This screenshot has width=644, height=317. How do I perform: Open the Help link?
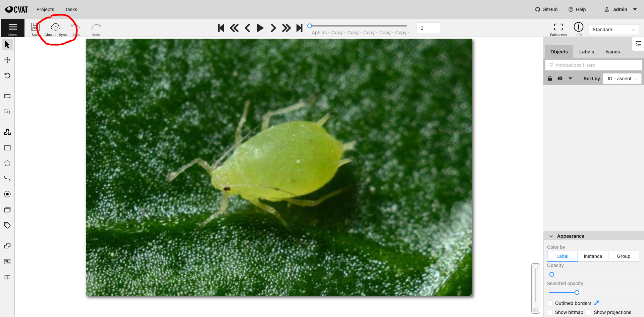577,9
